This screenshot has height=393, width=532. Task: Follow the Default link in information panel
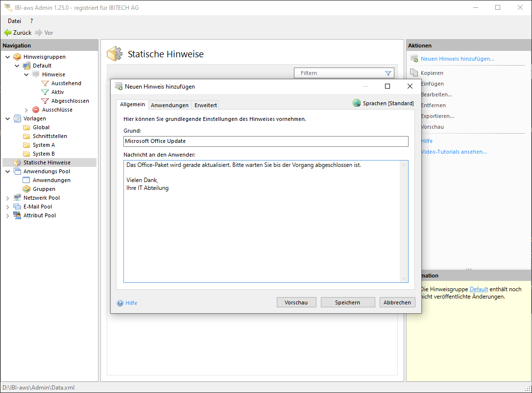coord(479,289)
